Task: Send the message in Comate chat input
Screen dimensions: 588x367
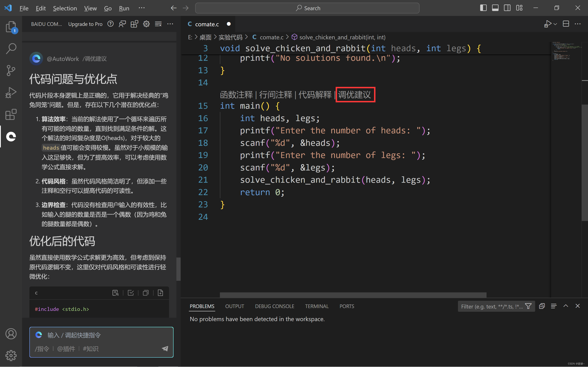Action: click(165, 349)
